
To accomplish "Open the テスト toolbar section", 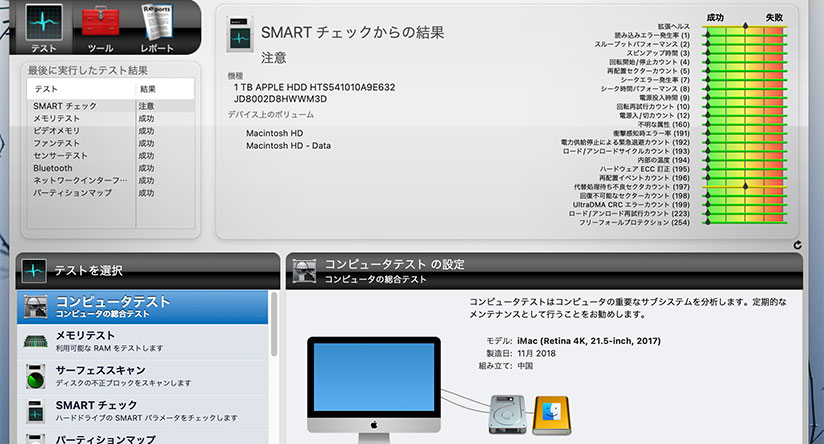I will tap(44, 28).
